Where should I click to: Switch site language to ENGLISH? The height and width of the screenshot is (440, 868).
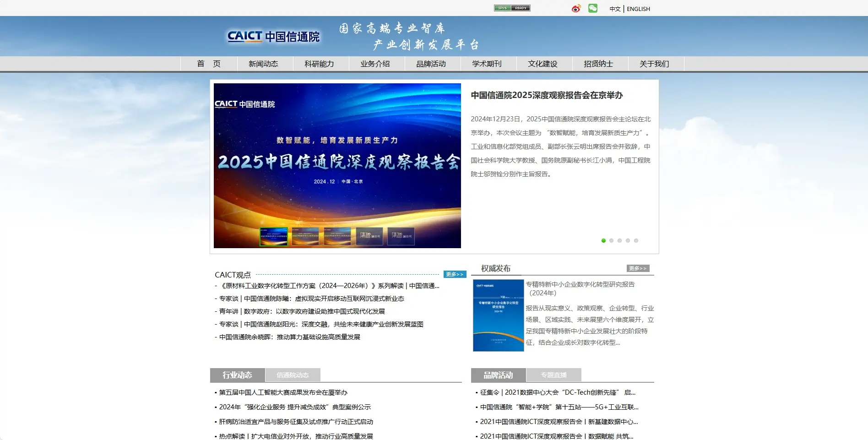[x=638, y=9]
